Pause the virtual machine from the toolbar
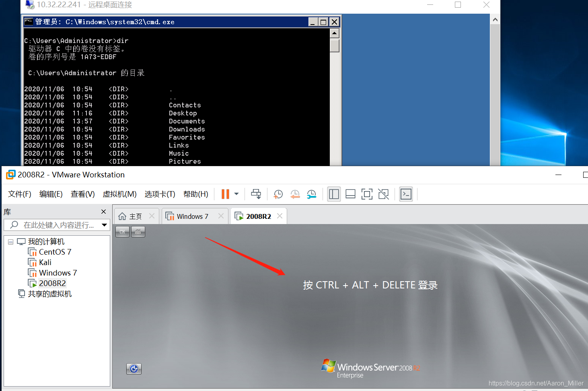 click(x=225, y=194)
